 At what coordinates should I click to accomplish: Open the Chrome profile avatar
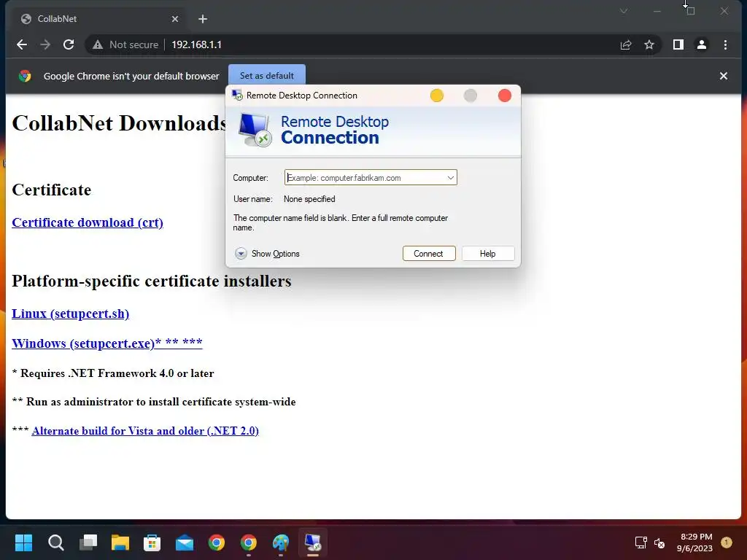coord(701,44)
